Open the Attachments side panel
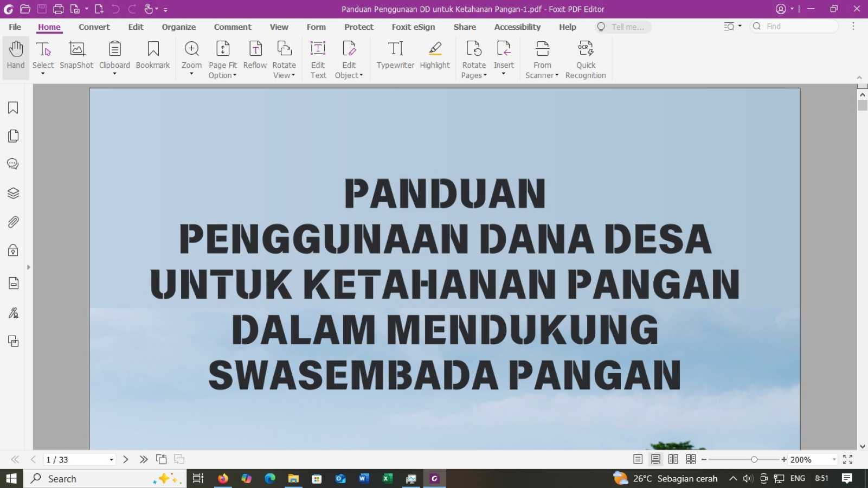Screen dimensions: 868x488 coord(13,222)
